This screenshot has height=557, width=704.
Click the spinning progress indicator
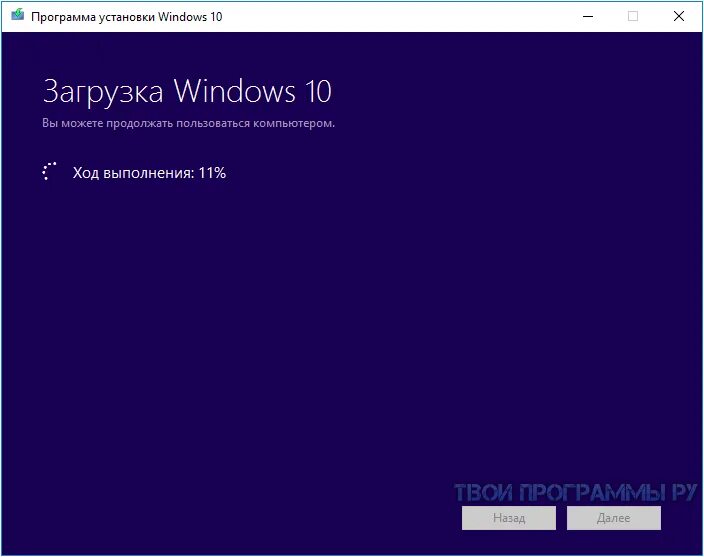coord(49,171)
